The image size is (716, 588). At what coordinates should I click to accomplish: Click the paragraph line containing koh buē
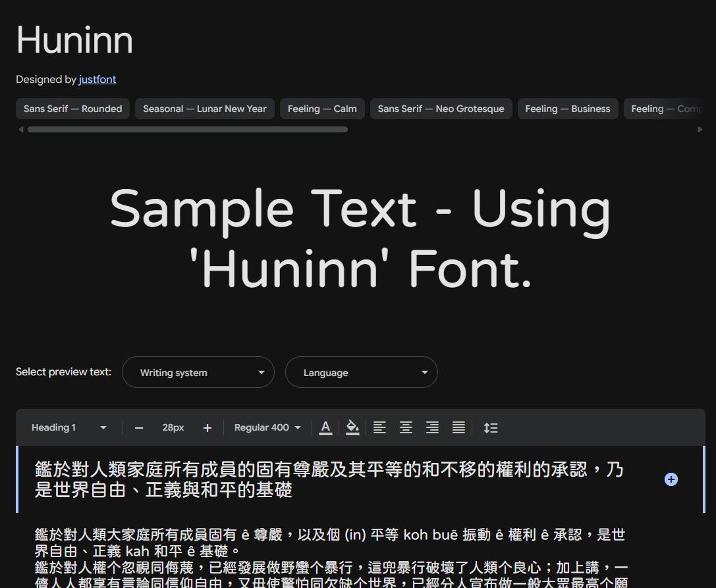click(x=330, y=535)
